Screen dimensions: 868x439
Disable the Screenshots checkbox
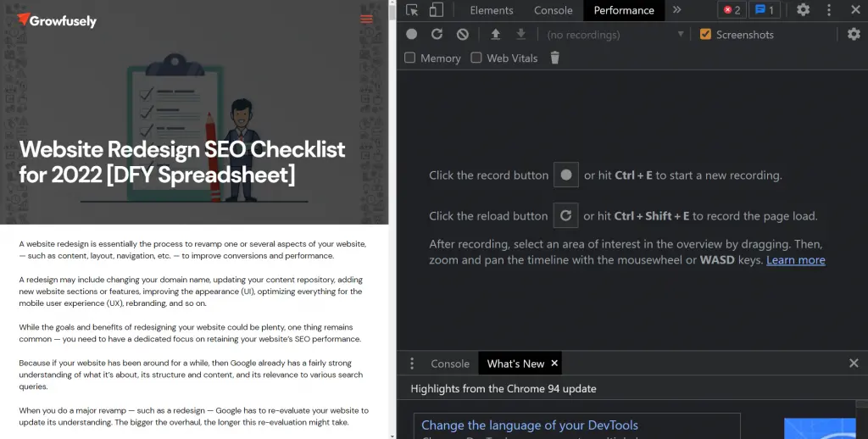coord(705,35)
